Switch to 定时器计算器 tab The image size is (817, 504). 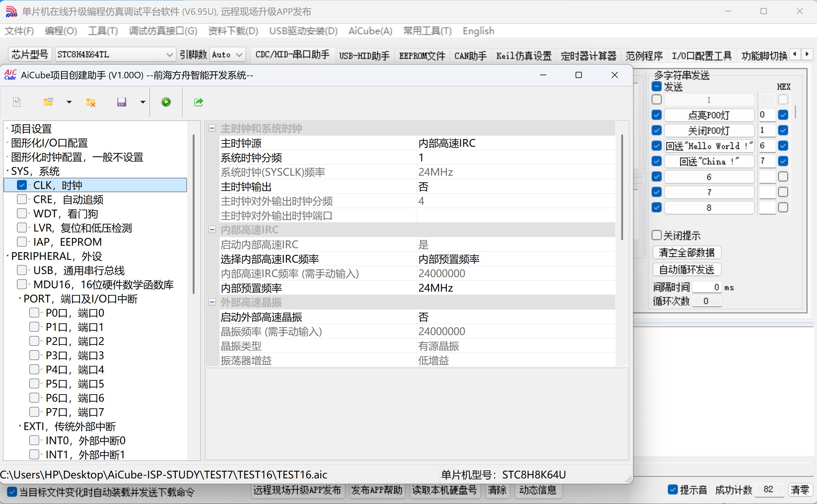pos(588,56)
